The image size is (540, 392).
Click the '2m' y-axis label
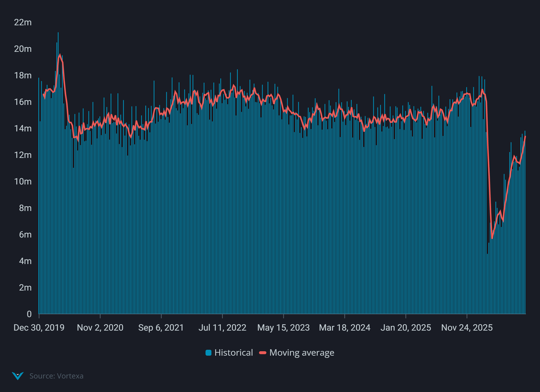click(25, 288)
